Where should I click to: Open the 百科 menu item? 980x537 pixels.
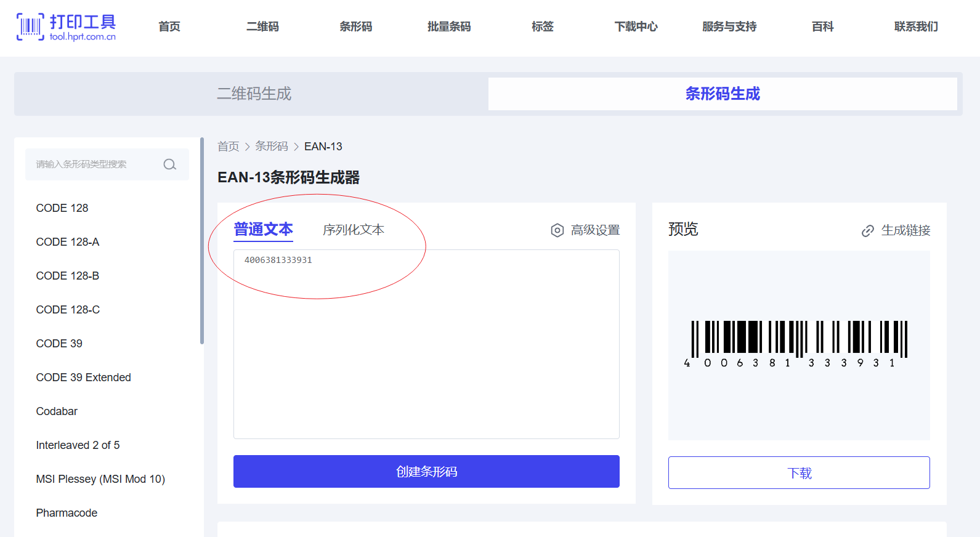coord(823,26)
